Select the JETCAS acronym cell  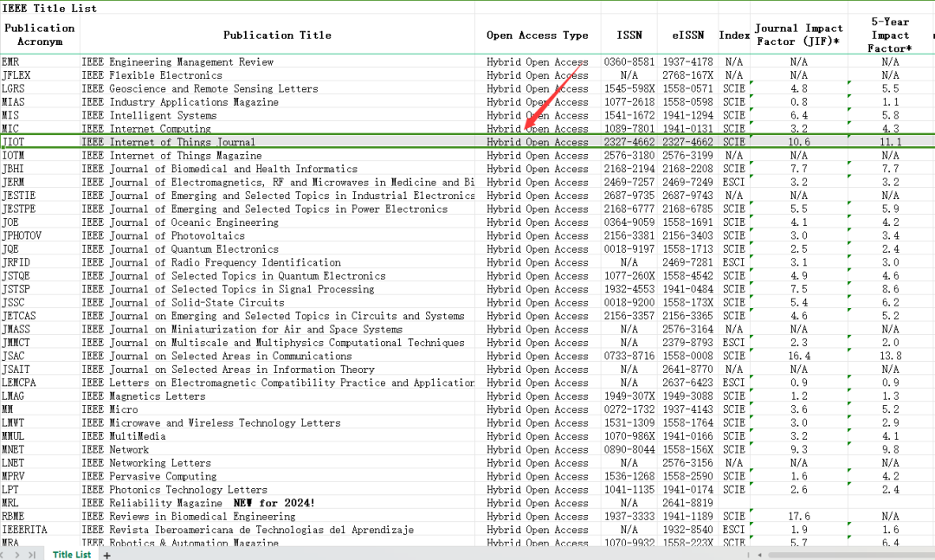click(40, 315)
